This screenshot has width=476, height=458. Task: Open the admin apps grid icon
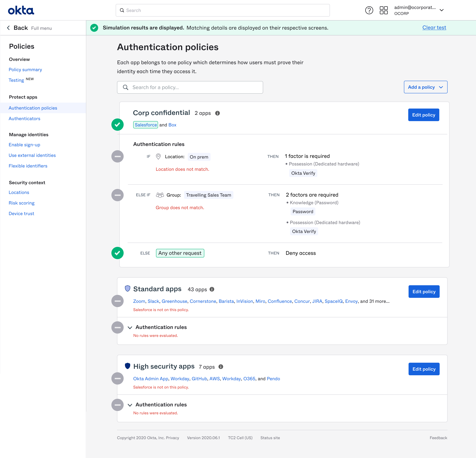pyautogui.click(x=384, y=10)
